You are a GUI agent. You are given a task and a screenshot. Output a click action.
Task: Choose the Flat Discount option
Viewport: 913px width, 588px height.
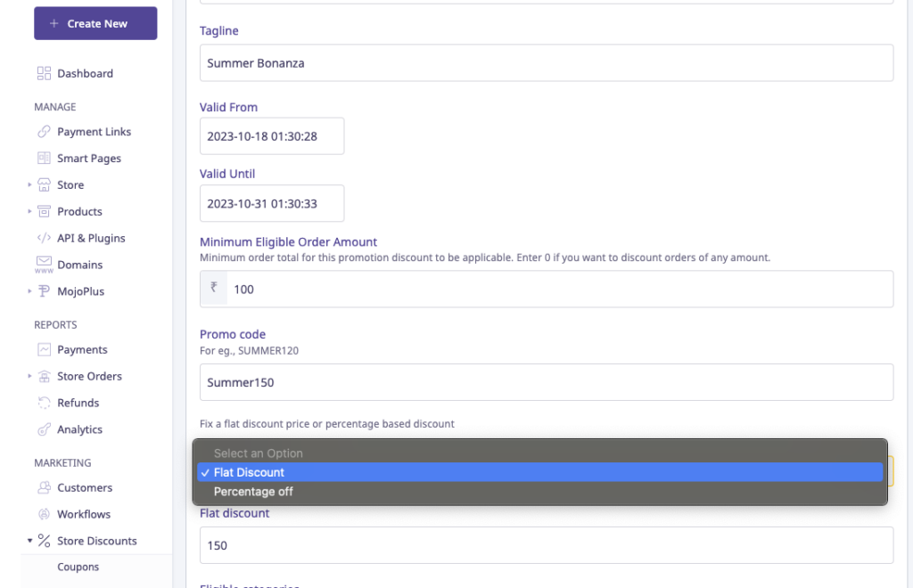[249, 472]
